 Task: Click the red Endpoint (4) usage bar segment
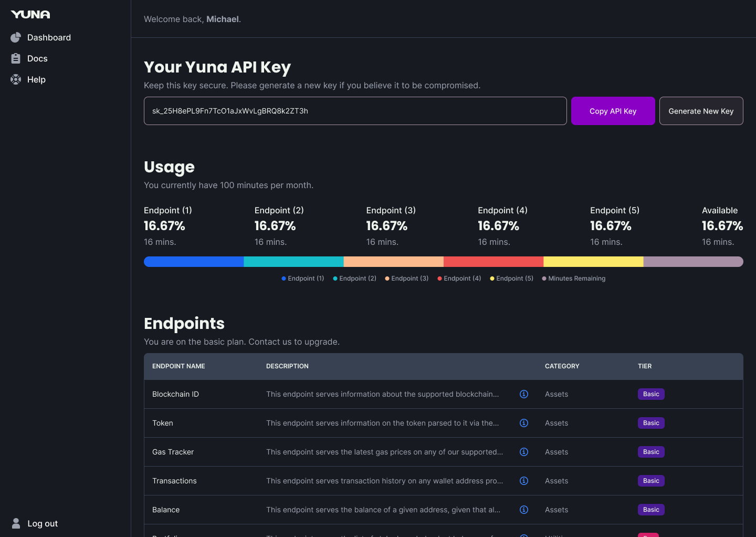(x=493, y=262)
